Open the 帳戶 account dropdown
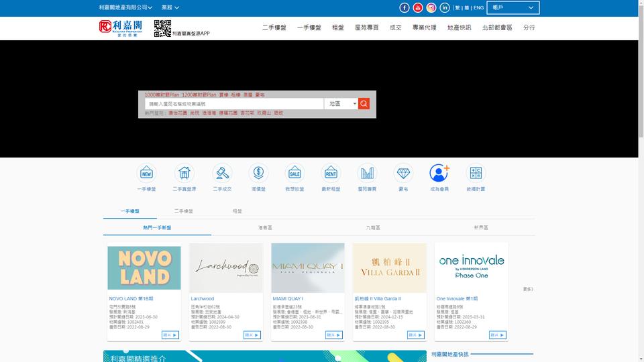 (513, 7)
